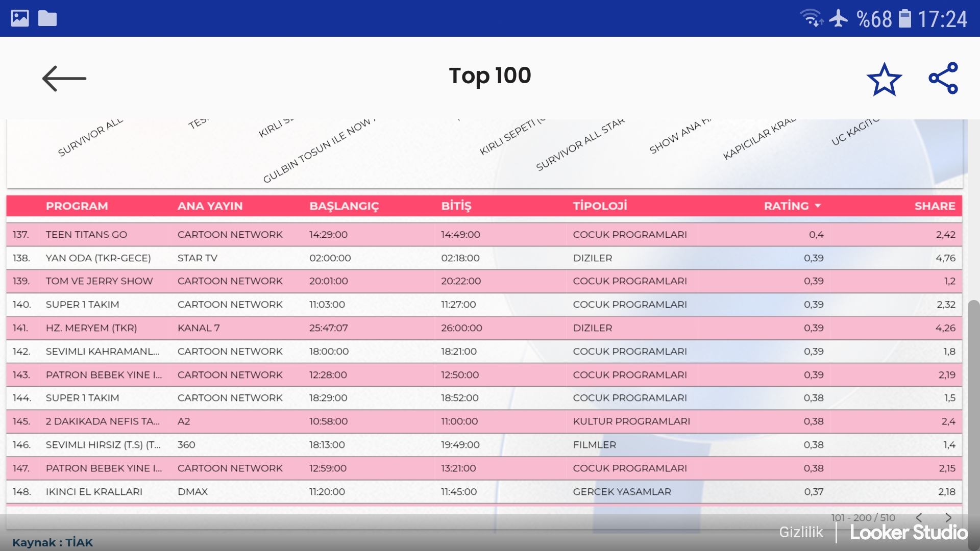
Task: Select 2 DAKIKADA NEFIS TA... program cell
Action: 103,421
